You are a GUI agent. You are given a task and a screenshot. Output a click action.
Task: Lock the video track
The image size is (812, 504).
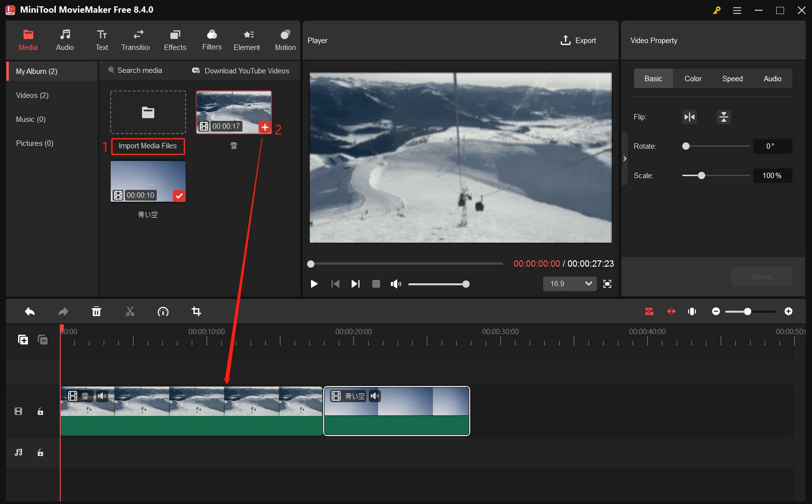40,412
